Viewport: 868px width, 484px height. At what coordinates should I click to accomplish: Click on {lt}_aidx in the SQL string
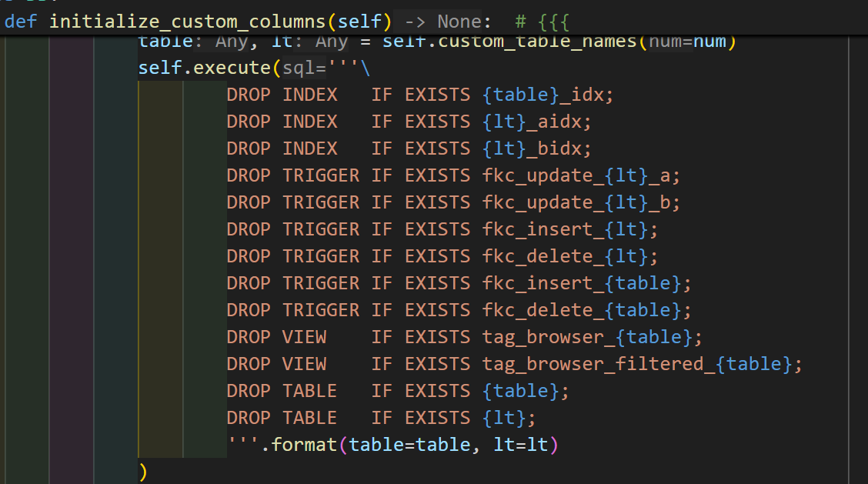pyautogui.click(x=536, y=122)
